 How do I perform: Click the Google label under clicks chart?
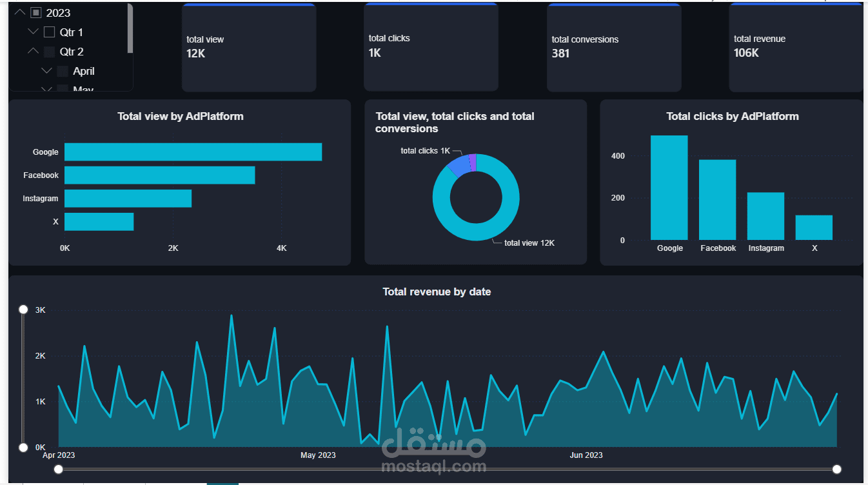670,248
